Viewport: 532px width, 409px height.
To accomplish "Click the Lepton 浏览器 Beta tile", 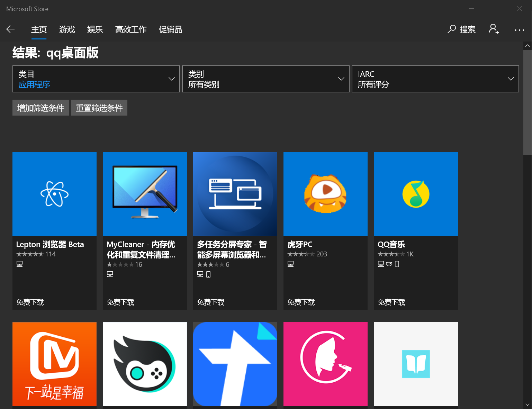I will pos(54,194).
